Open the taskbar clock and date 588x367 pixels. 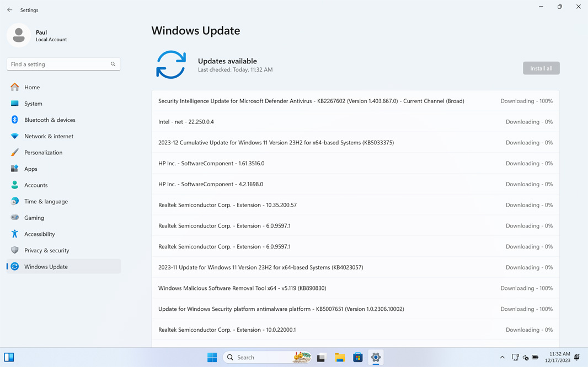pyautogui.click(x=558, y=357)
